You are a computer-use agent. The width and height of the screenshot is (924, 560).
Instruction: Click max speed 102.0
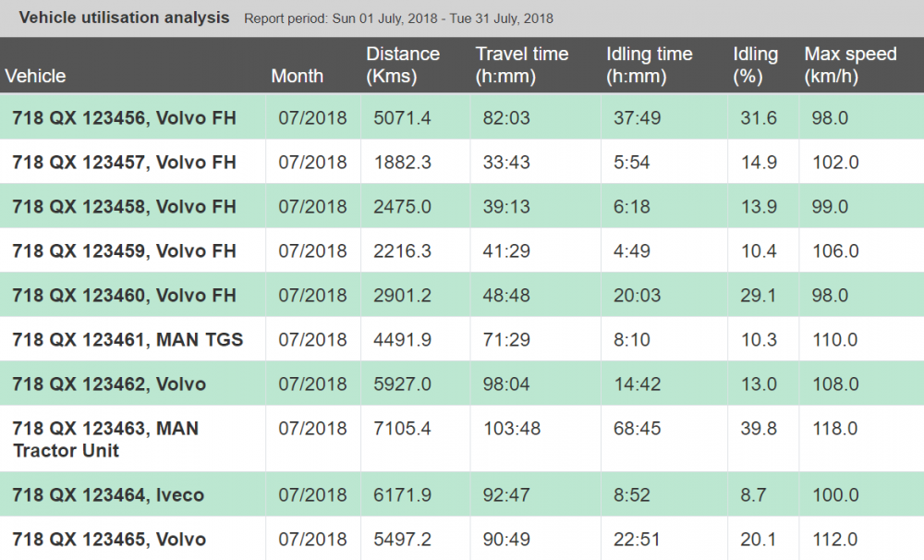835,162
